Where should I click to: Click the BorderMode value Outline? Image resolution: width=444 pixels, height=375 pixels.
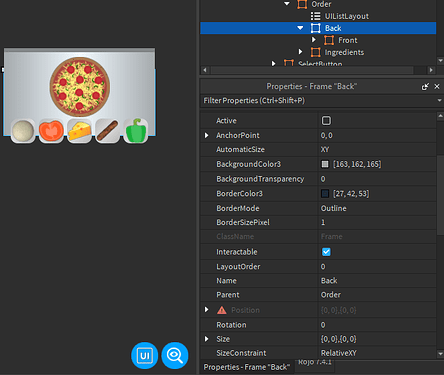(333, 208)
